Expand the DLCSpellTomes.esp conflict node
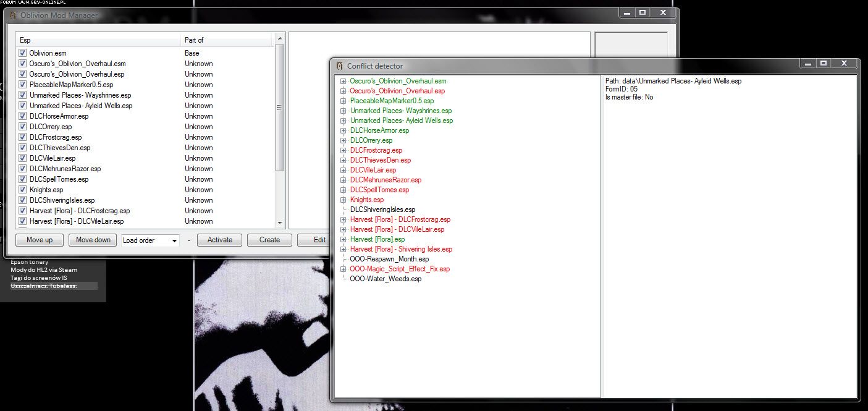 point(343,190)
